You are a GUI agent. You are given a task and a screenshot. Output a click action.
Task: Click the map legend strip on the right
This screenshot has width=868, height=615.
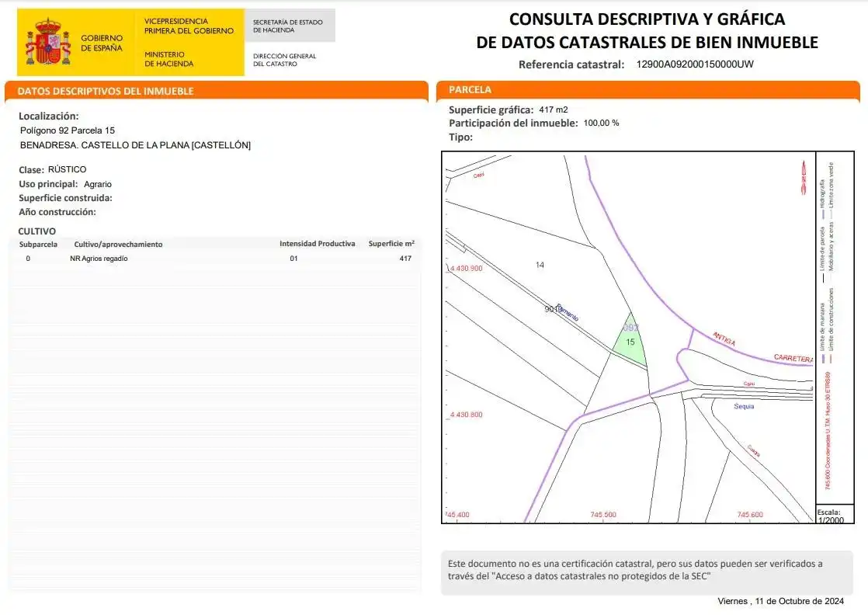tap(835, 328)
